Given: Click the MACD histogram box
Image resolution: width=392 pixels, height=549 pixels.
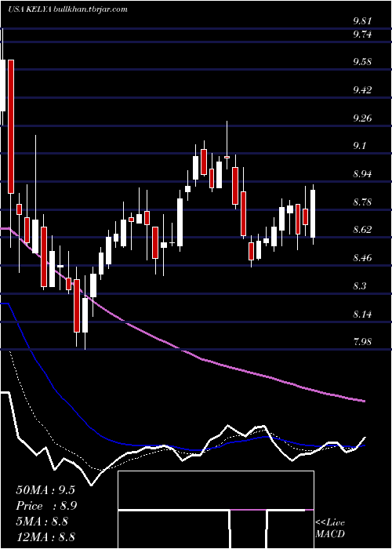Looking at the screenshot, I should click(216, 510).
